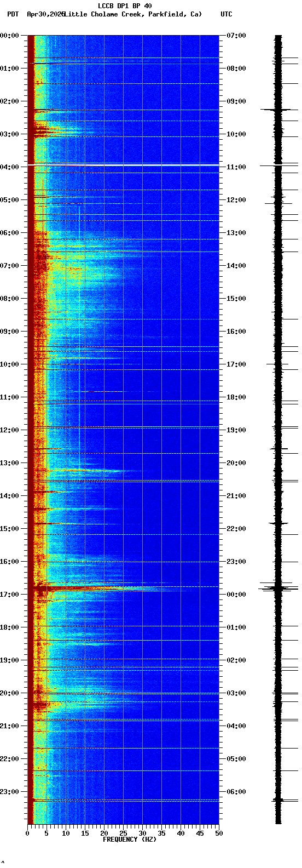This screenshot has height=868, width=302.
Task: Click the "FREQUENCY (HZ)" axis title
Action: 129,840
